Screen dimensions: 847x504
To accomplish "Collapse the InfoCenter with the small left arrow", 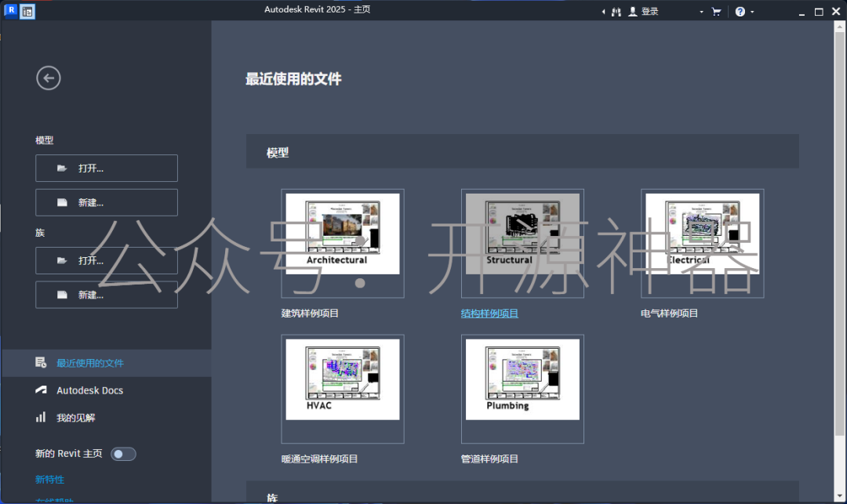I will [x=603, y=12].
